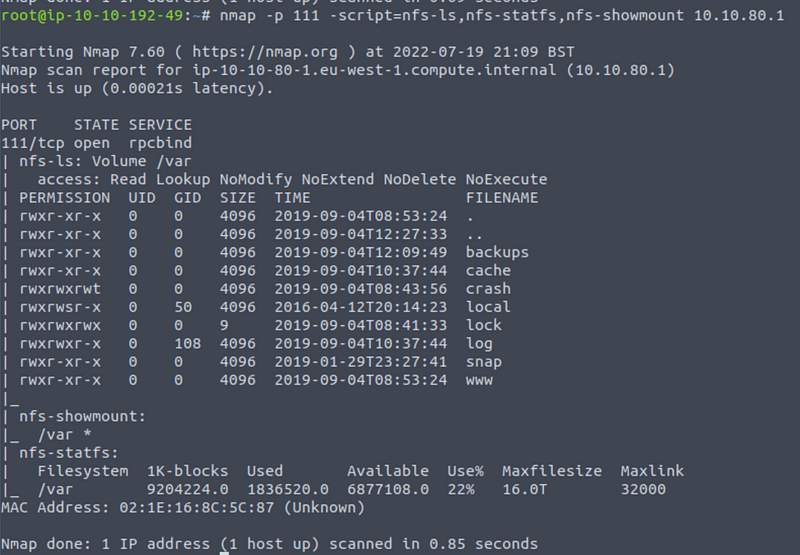Image resolution: width=800 pixels, height=555 pixels.
Task: Click the PERMISSION column header
Action: click(x=65, y=198)
